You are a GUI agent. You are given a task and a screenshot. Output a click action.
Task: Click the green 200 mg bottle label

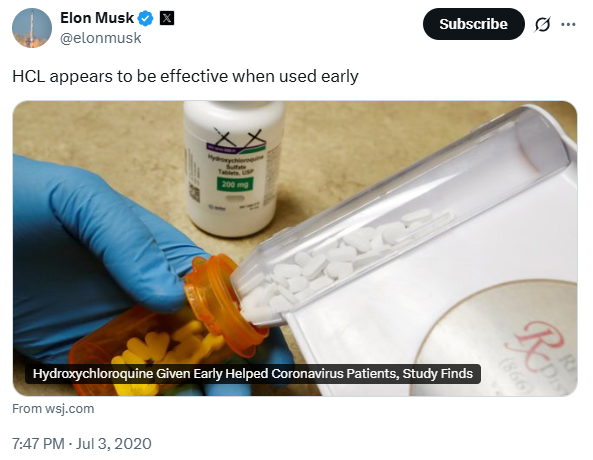click(x=235, y=184)
